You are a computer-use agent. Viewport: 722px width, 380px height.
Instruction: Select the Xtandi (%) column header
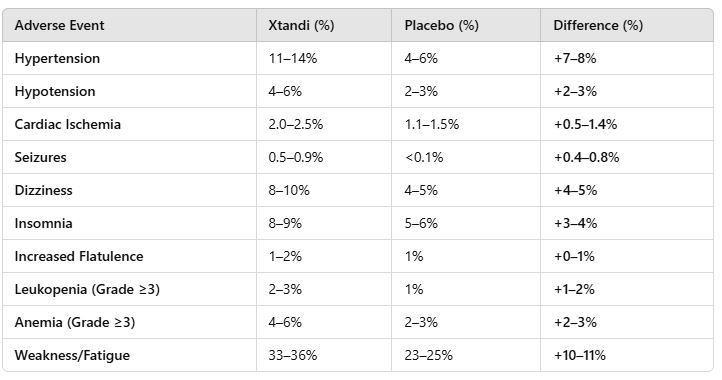(301, 25)
